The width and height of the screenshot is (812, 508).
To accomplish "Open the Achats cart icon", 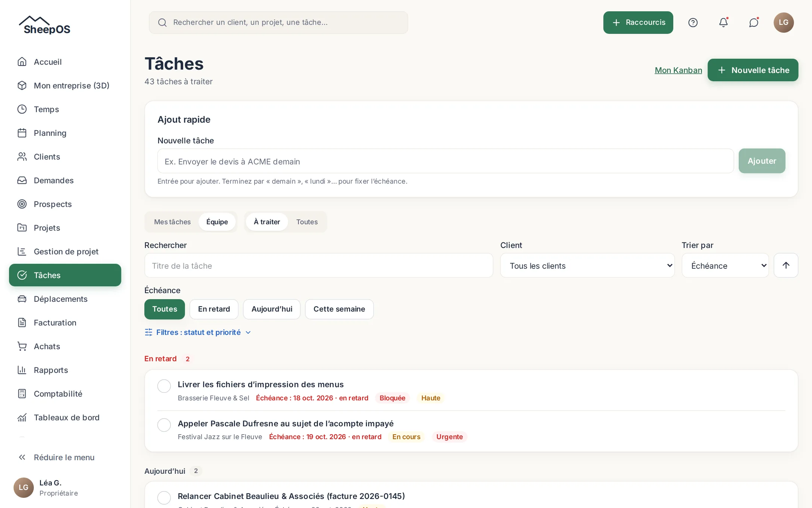I will point(22,346).
